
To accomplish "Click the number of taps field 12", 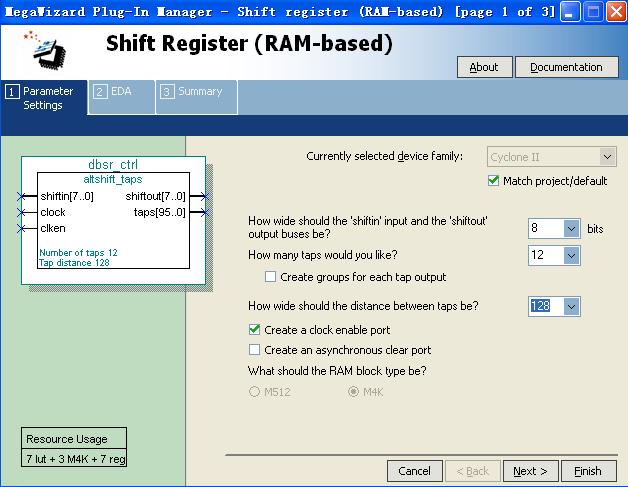I will click(x=546, y=255).
